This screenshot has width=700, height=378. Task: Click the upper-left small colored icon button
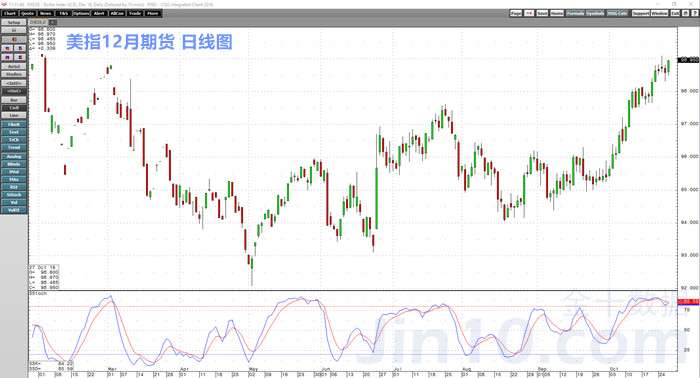pyautogui.click(x=8, y=48)
